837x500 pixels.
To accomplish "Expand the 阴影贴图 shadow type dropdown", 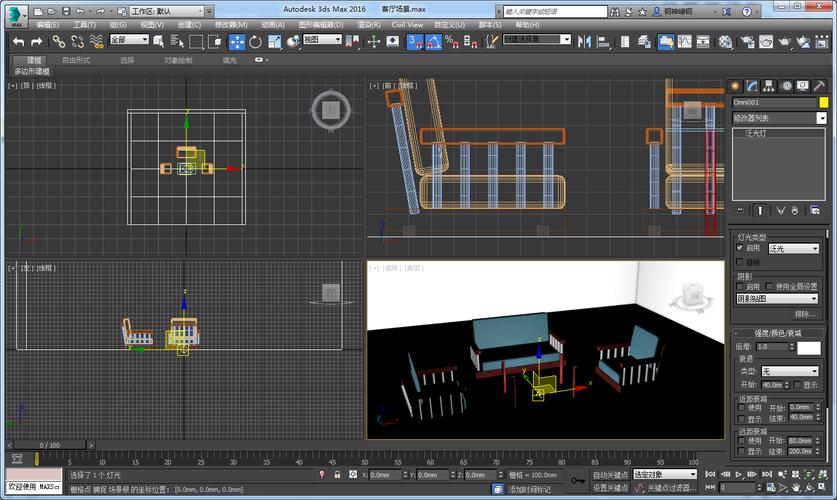I will click(x=777, y=298).
